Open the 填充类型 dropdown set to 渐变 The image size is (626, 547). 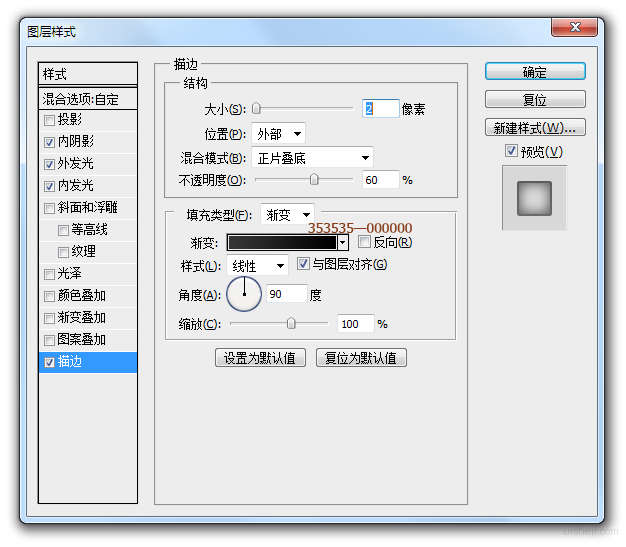point(287,214)
